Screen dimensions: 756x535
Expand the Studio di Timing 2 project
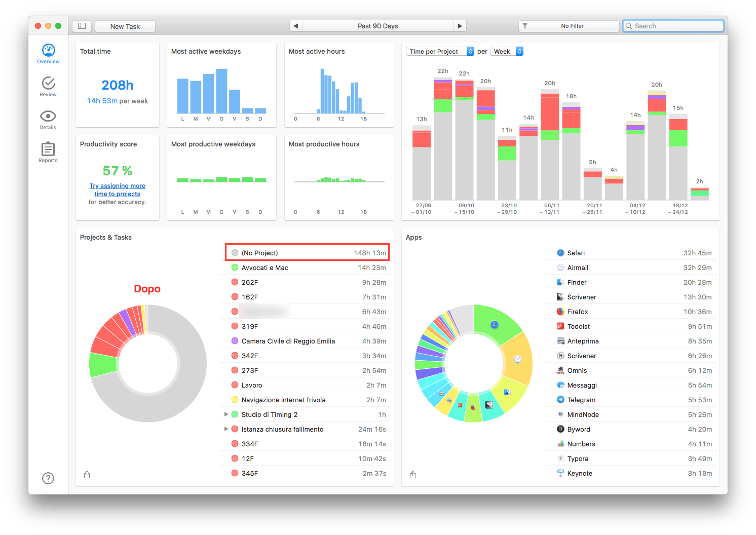coord(226,414)
